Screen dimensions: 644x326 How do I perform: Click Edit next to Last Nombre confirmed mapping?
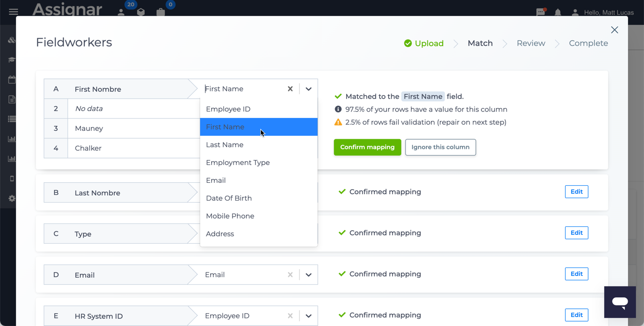(x=576, y=192)
